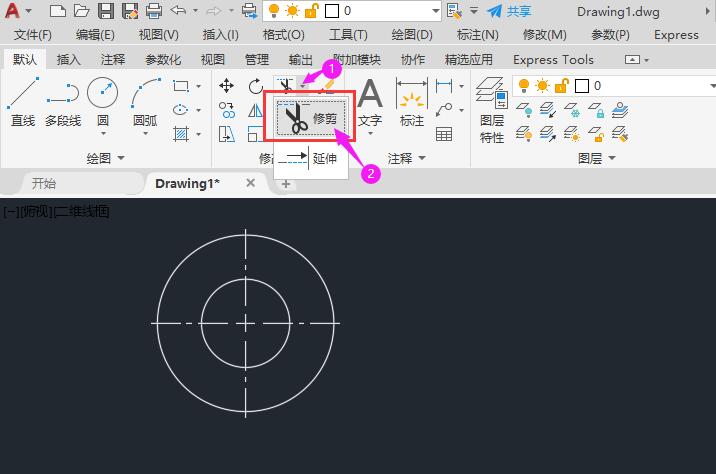
Task: Click the 共享 (Share) button
Action: coord(509,11)
